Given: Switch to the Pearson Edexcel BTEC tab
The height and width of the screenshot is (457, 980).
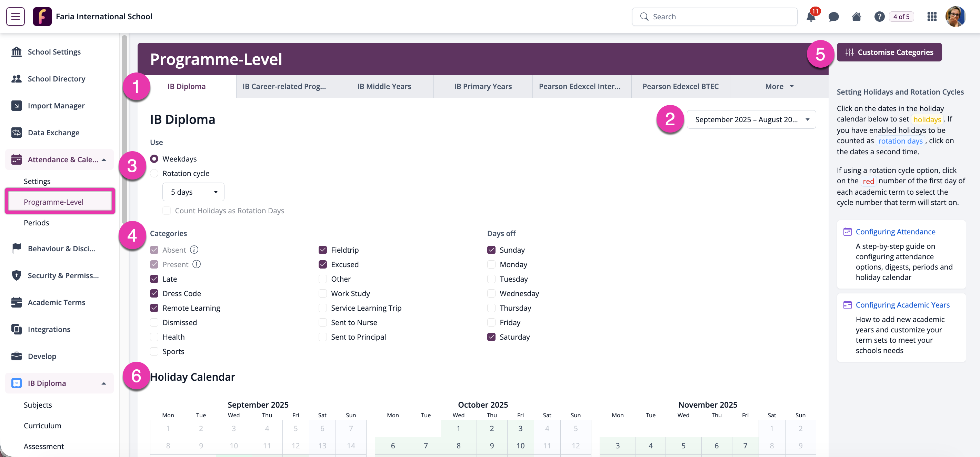Looking at the screenshot, I should [680, 86].
